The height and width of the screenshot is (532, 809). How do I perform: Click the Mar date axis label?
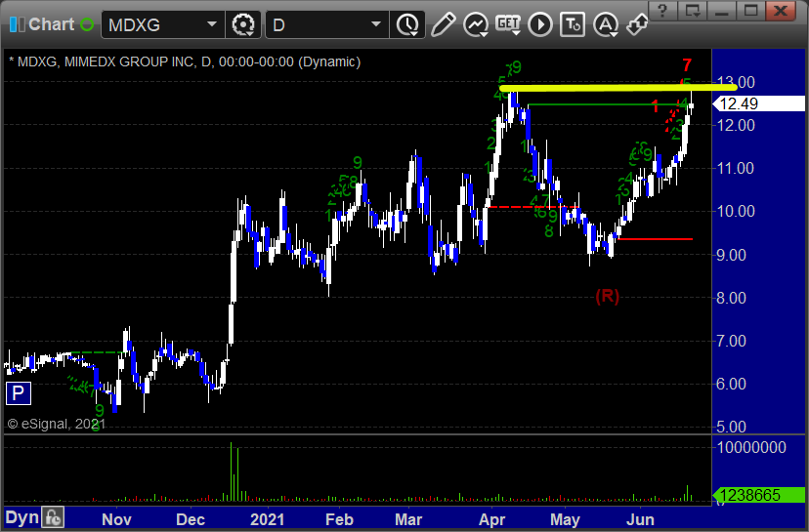coord(408,519)
